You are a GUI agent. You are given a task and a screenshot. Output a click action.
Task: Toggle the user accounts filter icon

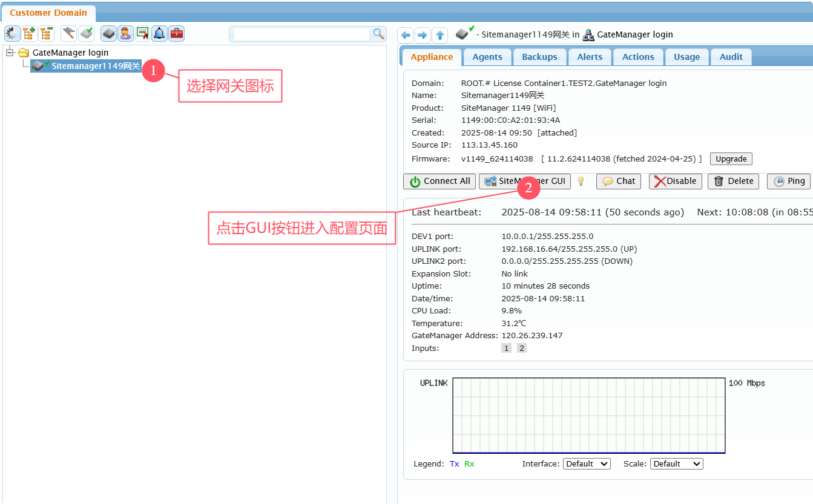point(125,33)
